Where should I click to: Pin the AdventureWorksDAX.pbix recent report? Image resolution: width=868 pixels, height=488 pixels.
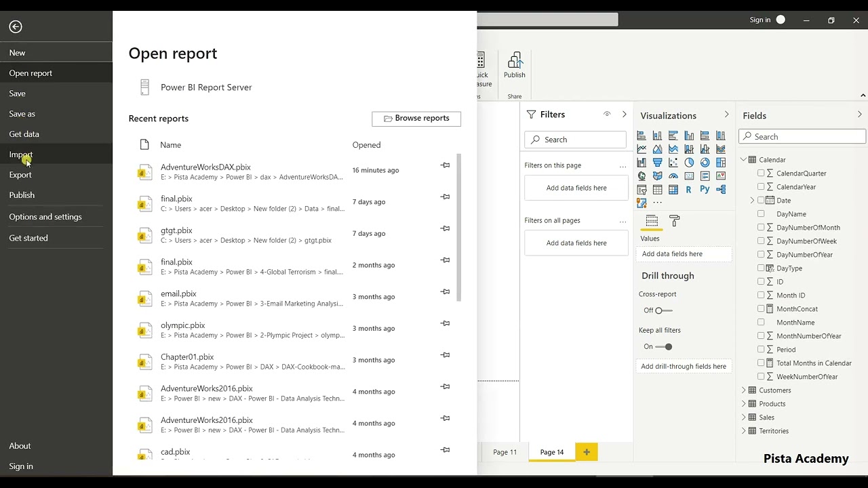click(445, 165)
